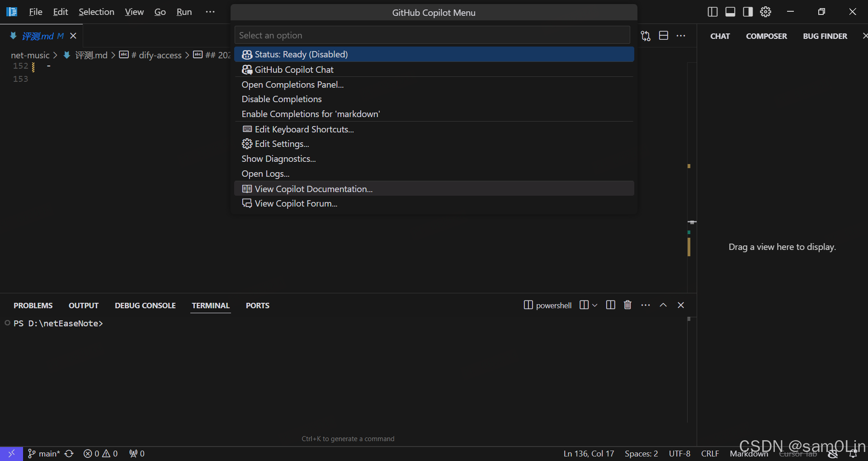This screenshot has height=461, width=868.
Task: Close the AI side pane
Action: 865,36
